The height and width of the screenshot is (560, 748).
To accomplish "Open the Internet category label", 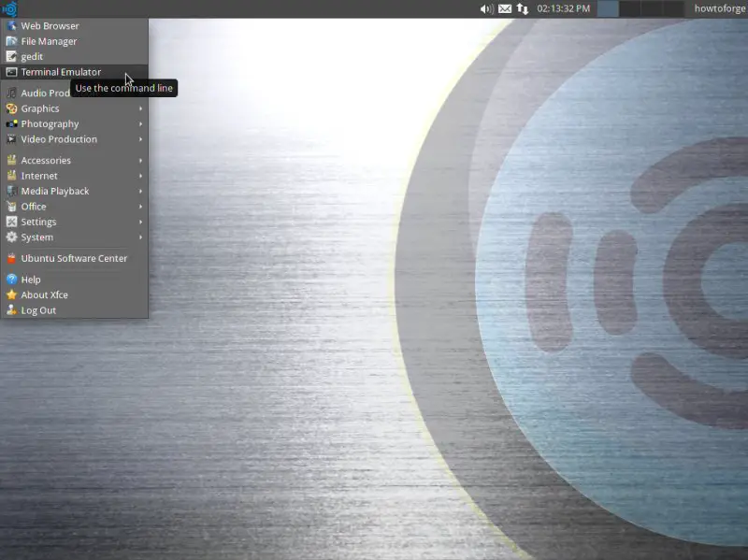I will [x=39, y=176].
